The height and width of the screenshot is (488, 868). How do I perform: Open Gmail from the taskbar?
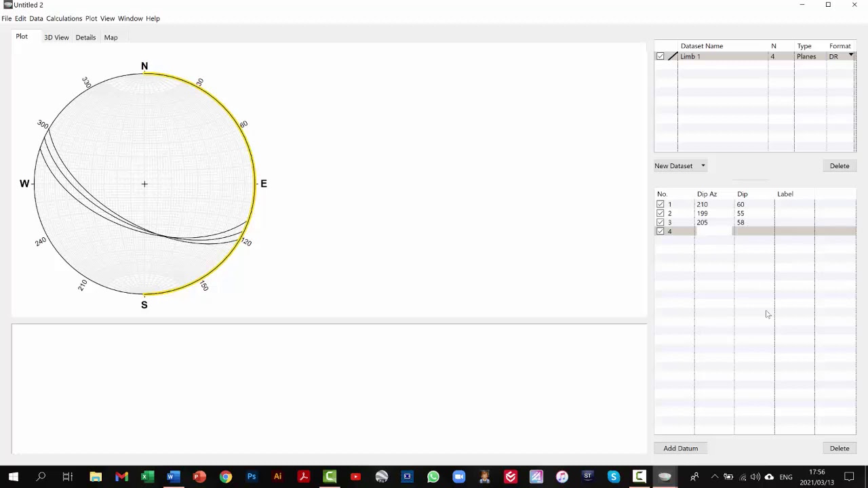121,477
